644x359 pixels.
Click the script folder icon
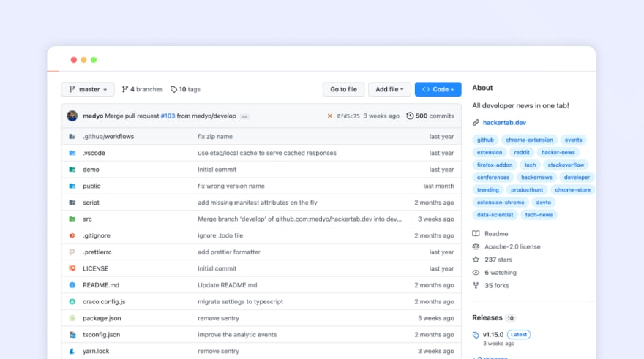tap(72, 203)
